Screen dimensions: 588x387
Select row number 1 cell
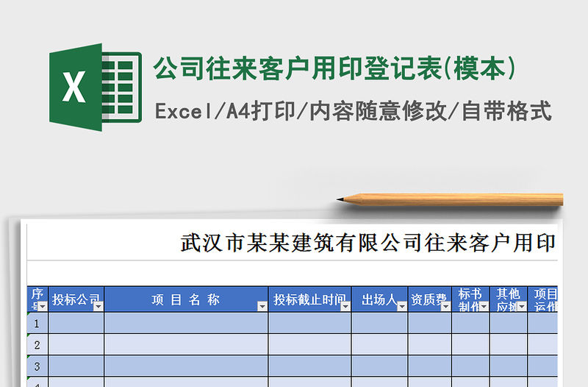click(37, 323)
